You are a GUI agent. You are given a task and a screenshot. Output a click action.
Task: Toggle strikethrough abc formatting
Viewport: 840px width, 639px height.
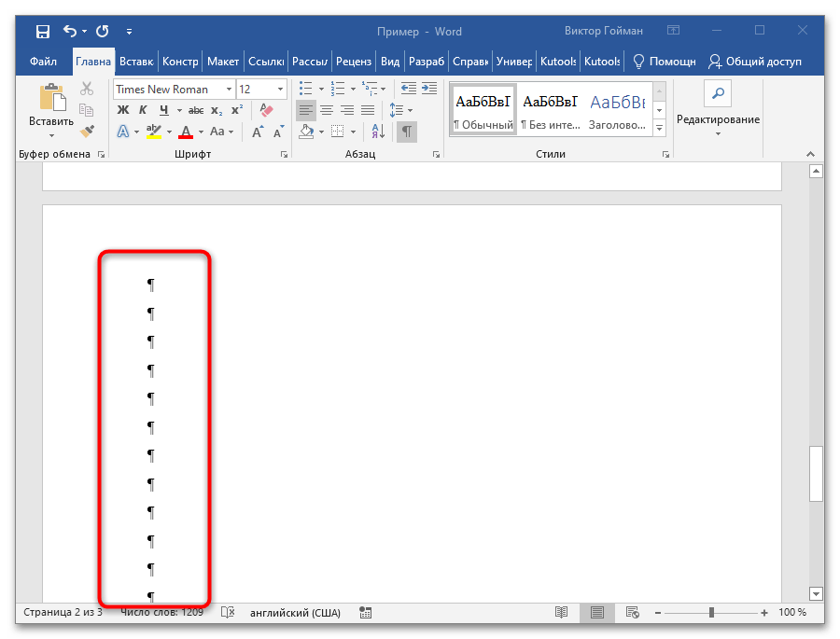[x=196, y=110]
